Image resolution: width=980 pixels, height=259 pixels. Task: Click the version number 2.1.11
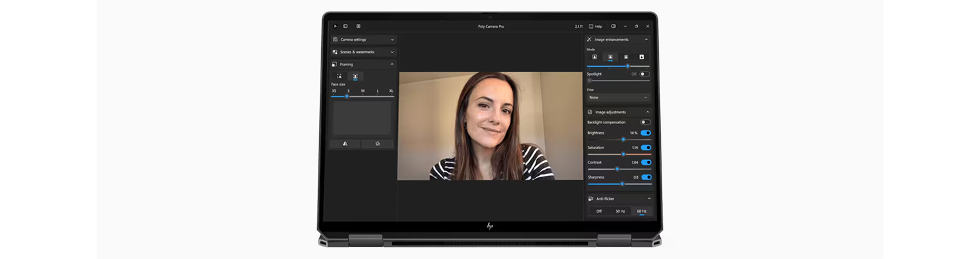click(x=578, y=26)
